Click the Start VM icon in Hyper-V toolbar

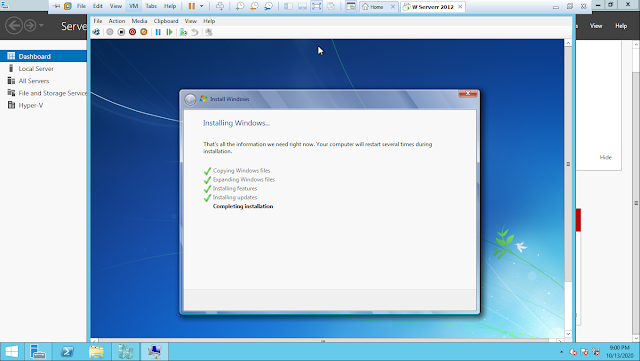tap(110, 32)
